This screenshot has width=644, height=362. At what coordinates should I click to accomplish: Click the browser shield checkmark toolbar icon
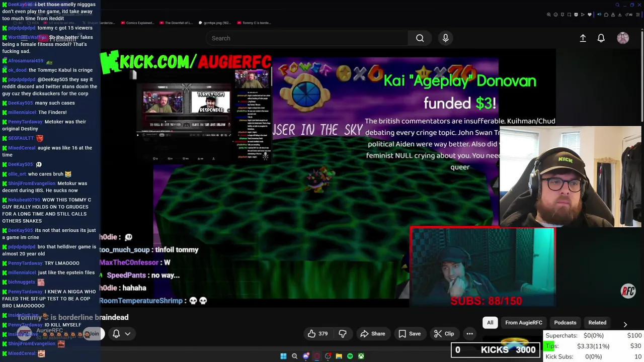pos(576,15)
